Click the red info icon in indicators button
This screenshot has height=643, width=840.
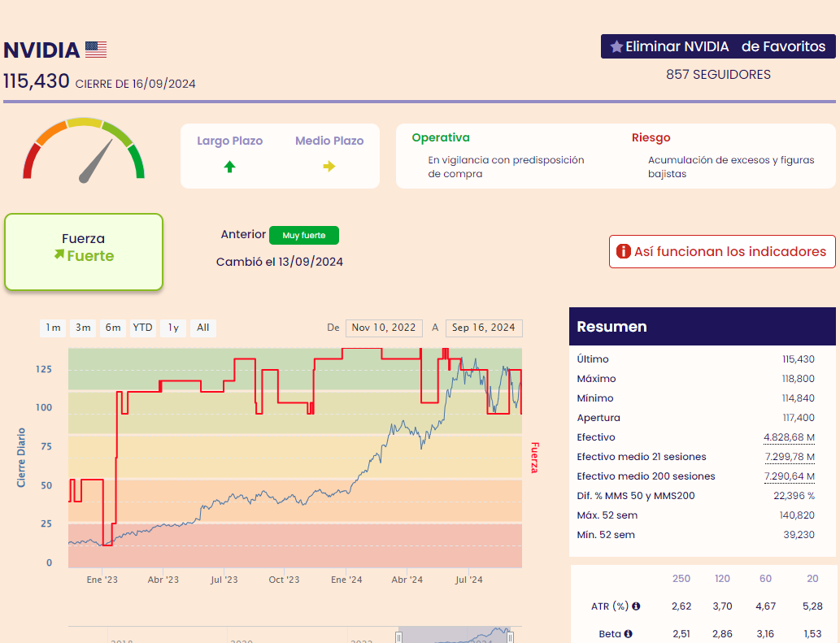pos(624,251)
